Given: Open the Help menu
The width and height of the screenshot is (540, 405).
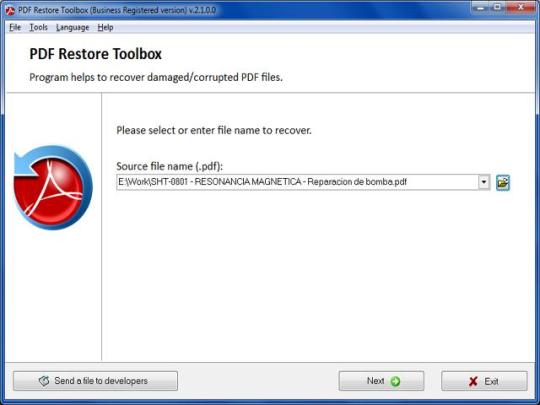Looking at the screenshot, I should [105, 28].
